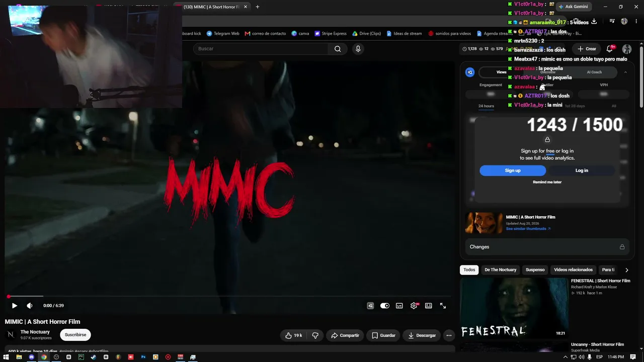The height and width of the screenshot is (362, 644).
Task: Open Photoshop from the taskbar
Action: pyautogui.click(x=143, y=357)
